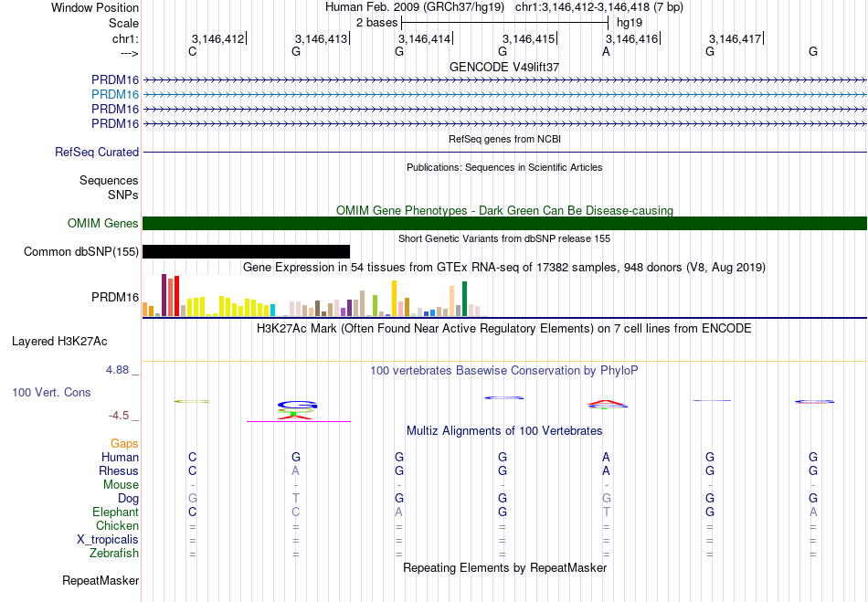Click the Chicken species label
Image resolution: width=868 pixels, height=602 pixels.
[x=117, y=526]
